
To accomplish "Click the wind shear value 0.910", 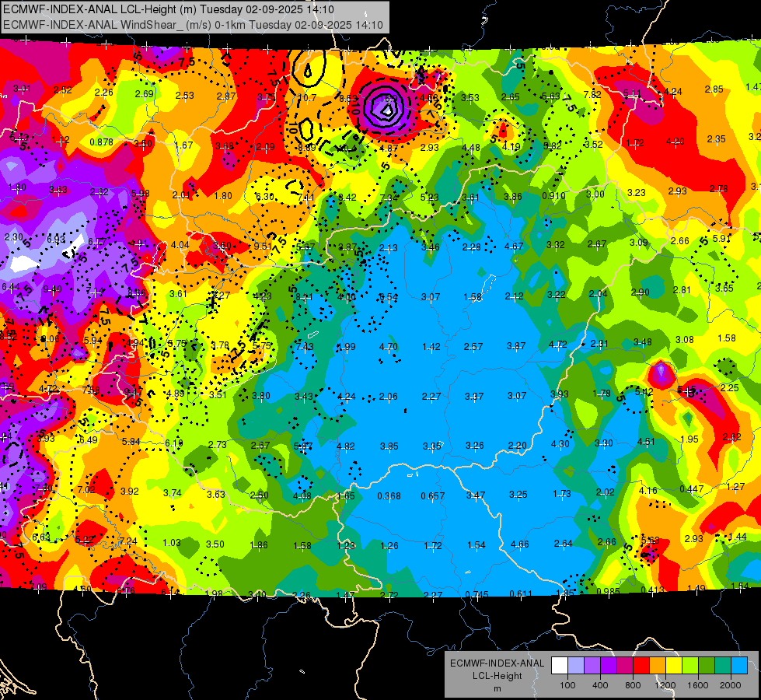I will (x=553, y=196).
